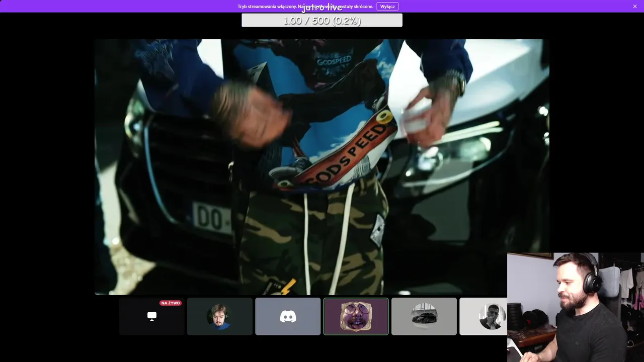
Task: Select the partly hidden participant tile
Action: pyautogui.click(x=484, y=316)
